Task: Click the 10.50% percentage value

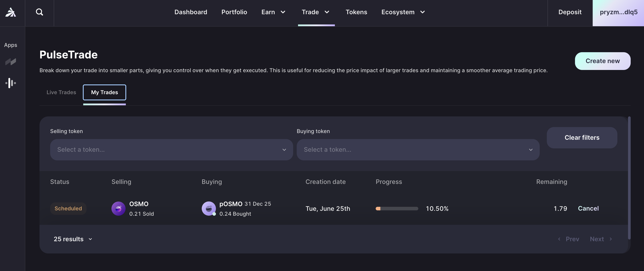Action: (437, 208)
